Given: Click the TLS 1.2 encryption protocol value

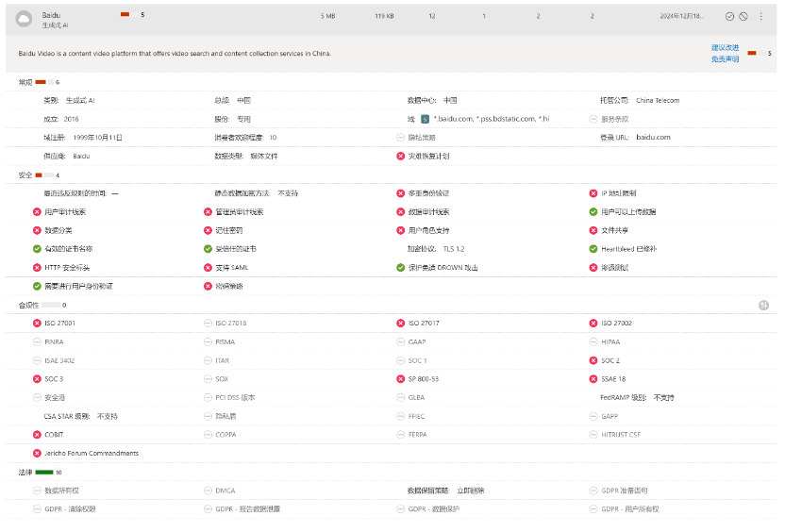Looking at the screenshot, I should pos(454,249).
